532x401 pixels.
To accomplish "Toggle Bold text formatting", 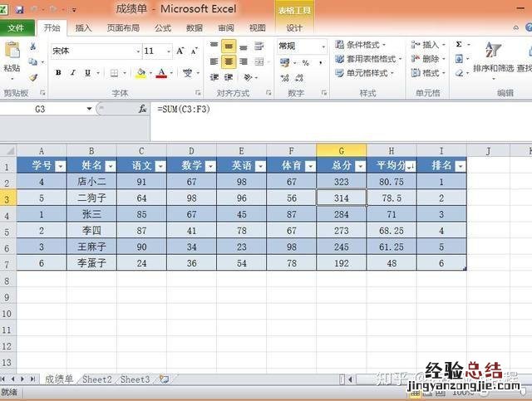I will 59,73.
